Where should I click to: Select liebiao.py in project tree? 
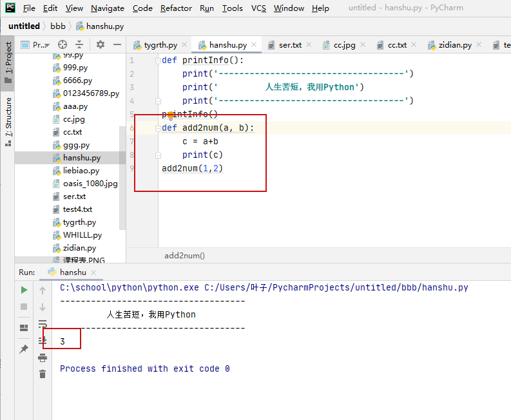76,171
